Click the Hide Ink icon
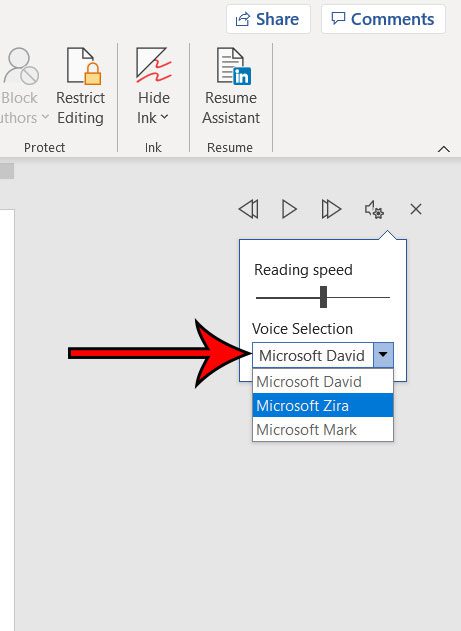 [153, 66]
